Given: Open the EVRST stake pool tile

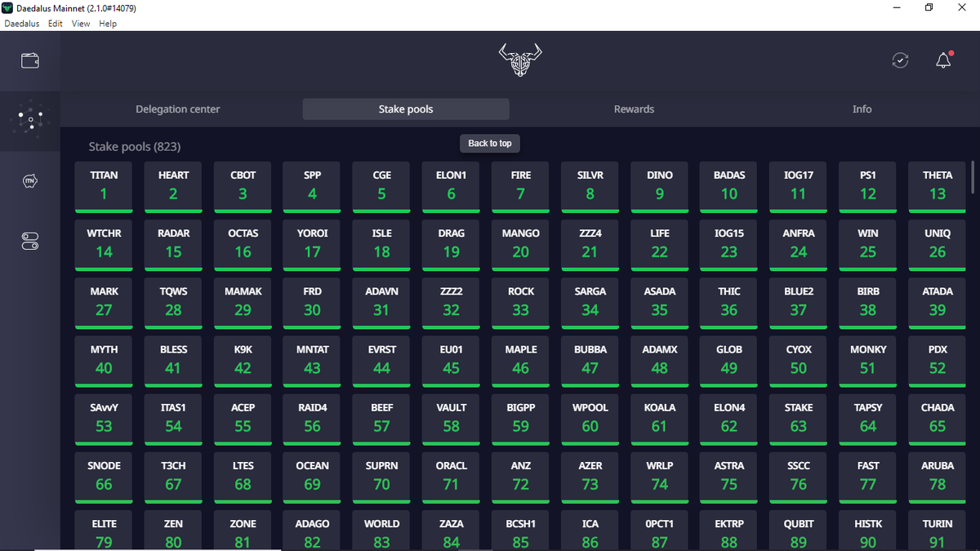Looking at the screenshot, I should point(381,362).
